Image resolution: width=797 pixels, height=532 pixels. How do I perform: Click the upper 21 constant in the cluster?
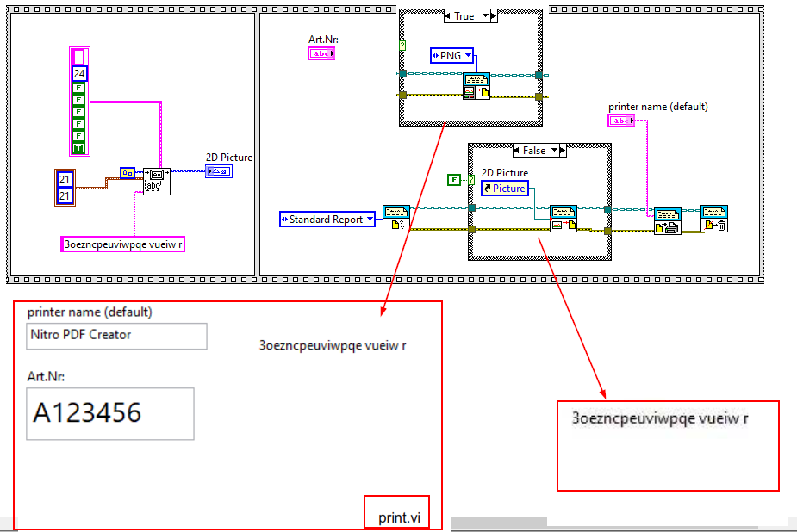65,179
